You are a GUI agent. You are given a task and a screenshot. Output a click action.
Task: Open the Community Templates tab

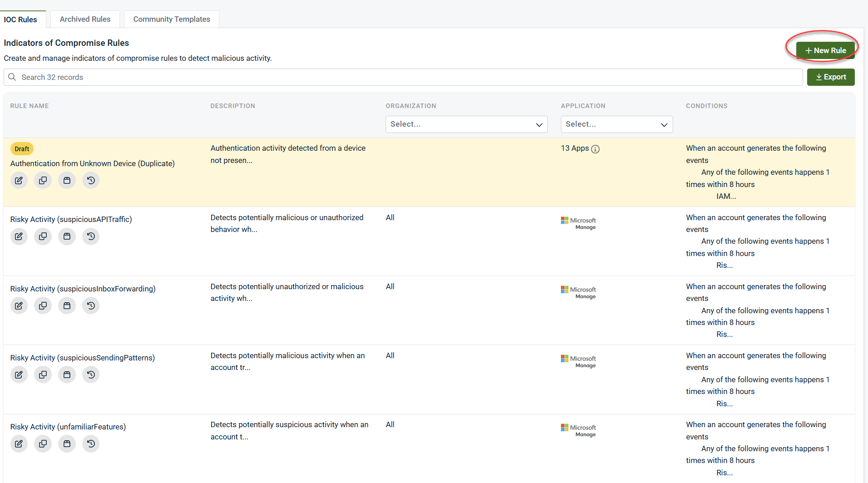coord(172,19)
